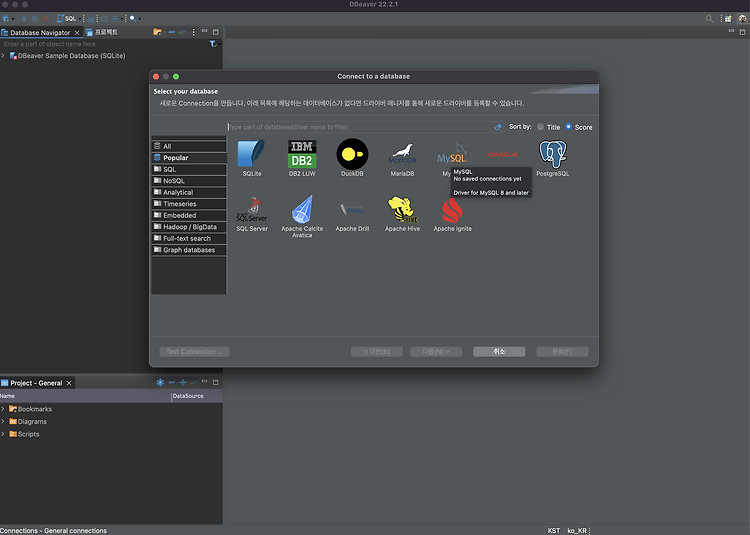
Task: Expand the Diagrams folder
Action: point(3,421)
